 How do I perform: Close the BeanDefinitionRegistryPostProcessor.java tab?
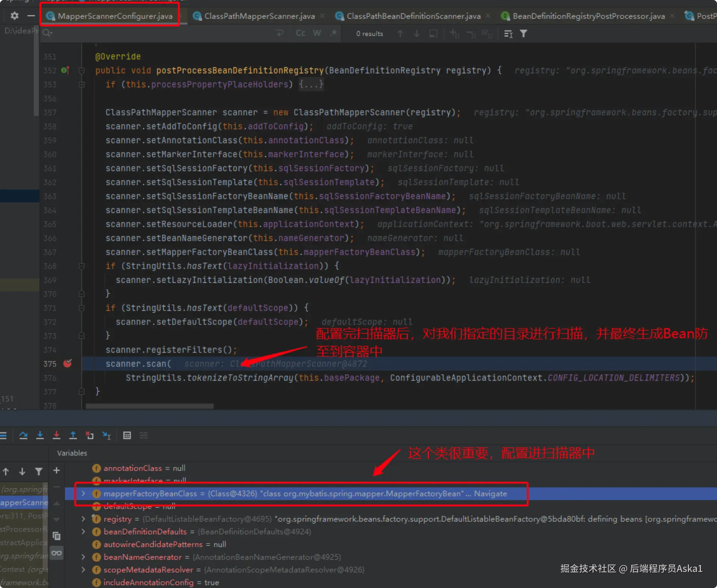click(x=672, y=16)
